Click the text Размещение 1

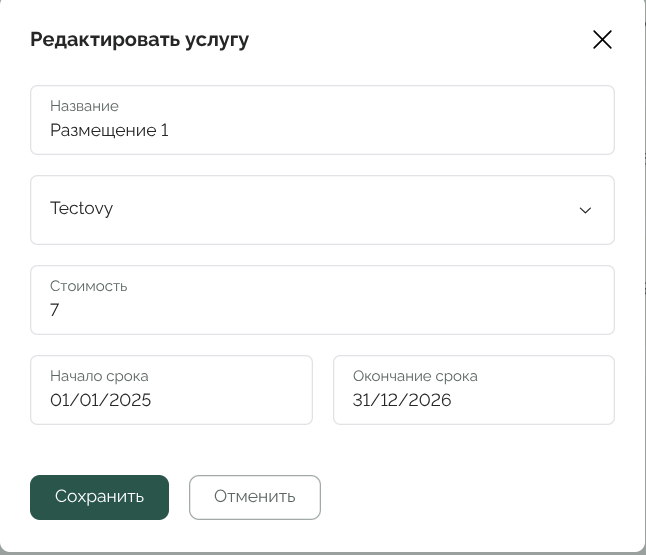pyautogui.click(x=109, y=130)
